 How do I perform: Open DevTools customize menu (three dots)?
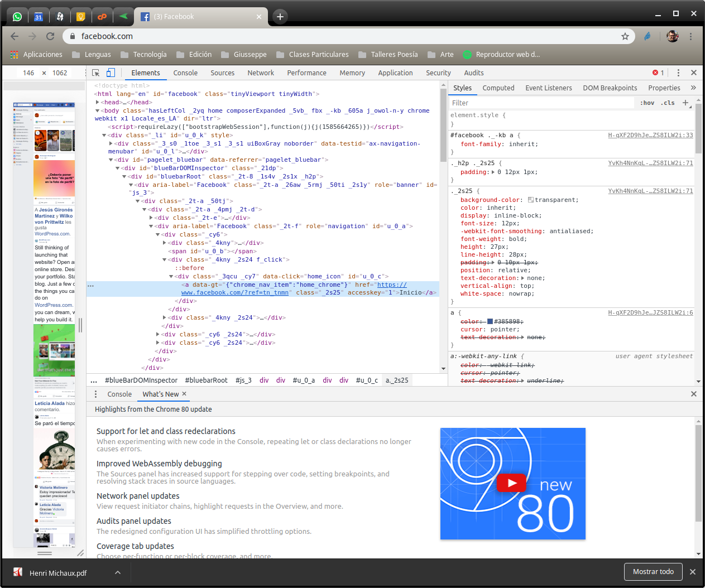pos(678,73)
